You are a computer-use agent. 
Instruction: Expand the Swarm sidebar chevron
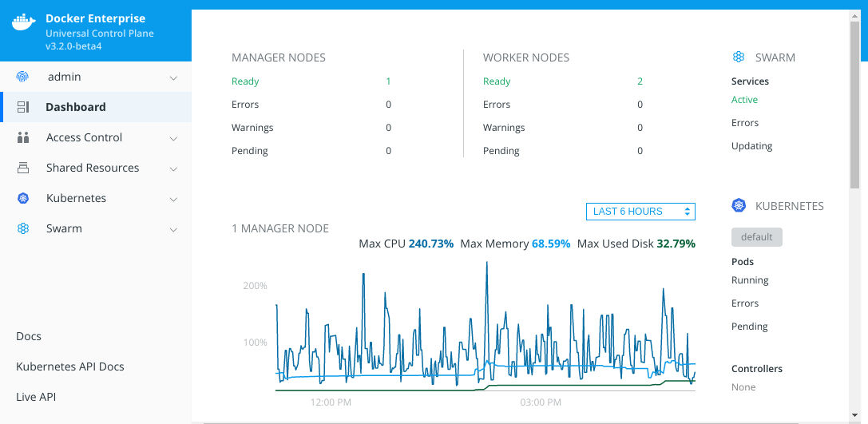173,229
